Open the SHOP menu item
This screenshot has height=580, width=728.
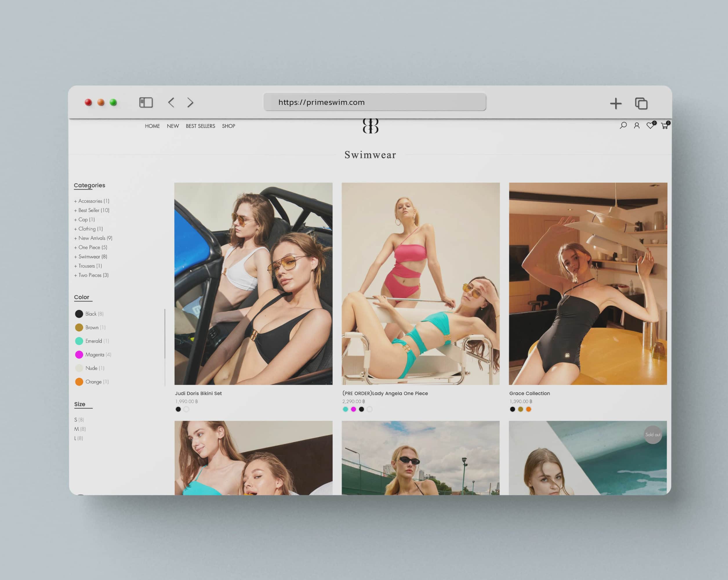(228, 126)
